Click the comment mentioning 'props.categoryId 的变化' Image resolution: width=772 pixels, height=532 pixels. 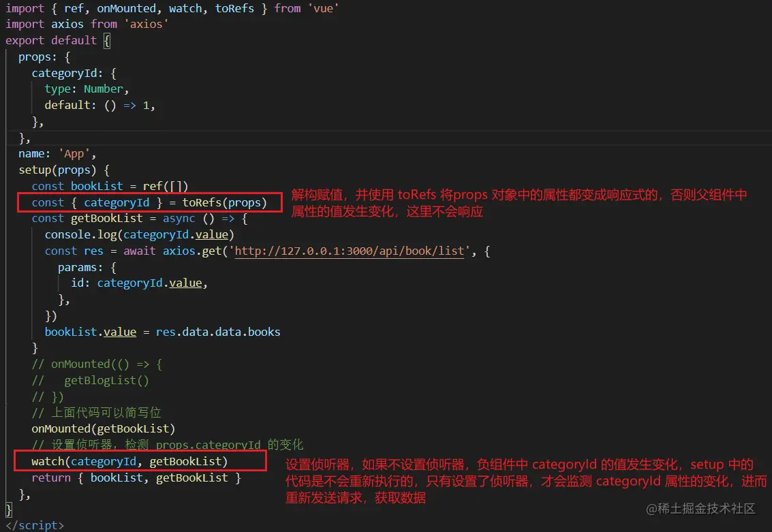[x=168, y=445]
